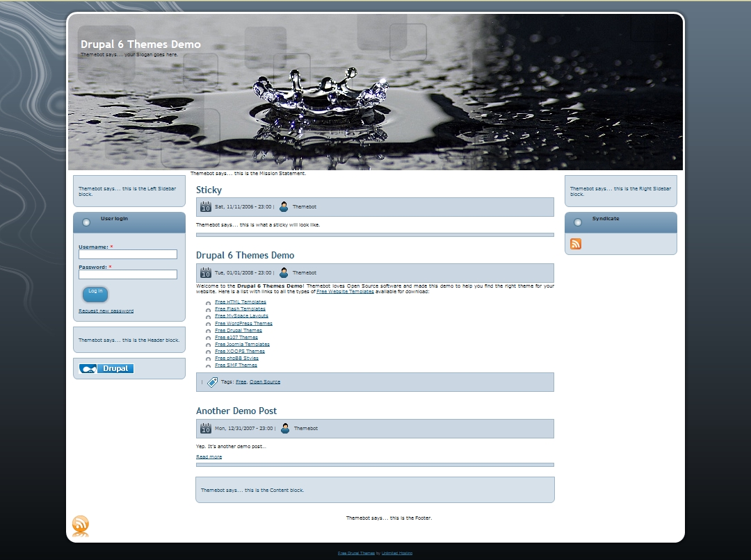Select the Open Source tag link
The height and width of the screenshot is (560, 751).
point(265,381)
